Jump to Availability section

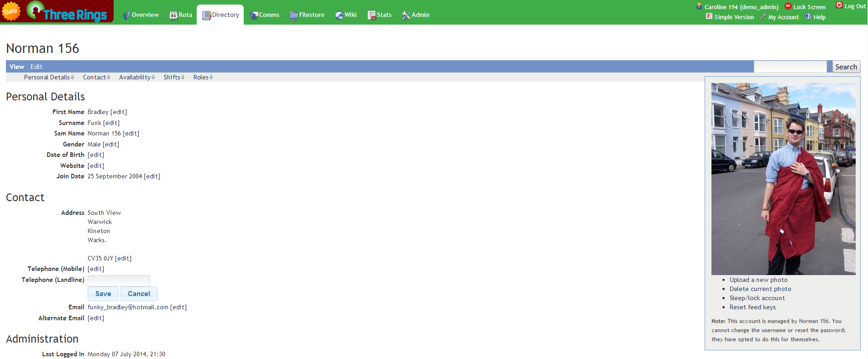(137, 77)
